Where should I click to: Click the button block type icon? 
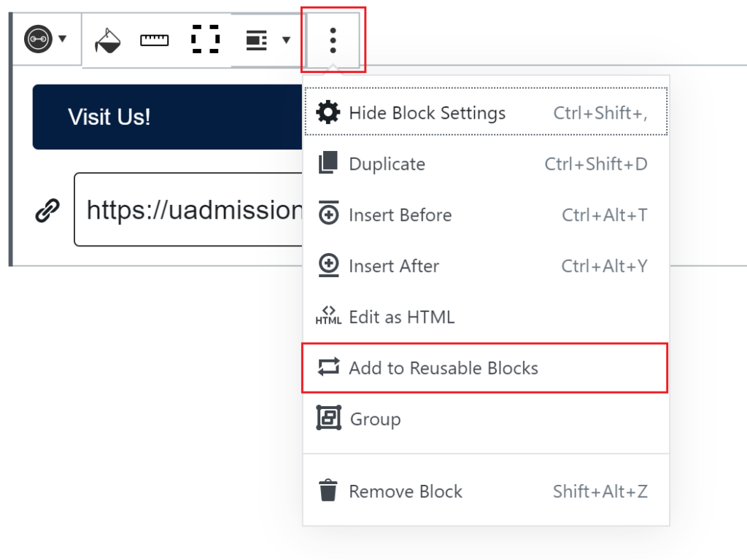coord(38,39)
